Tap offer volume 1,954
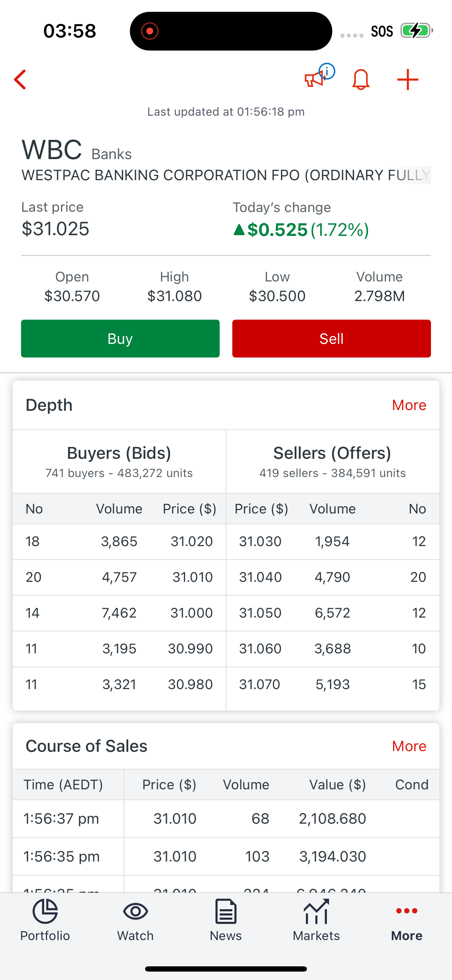The height and width of the screenshot is (980, 452). (x=332, y=542)
